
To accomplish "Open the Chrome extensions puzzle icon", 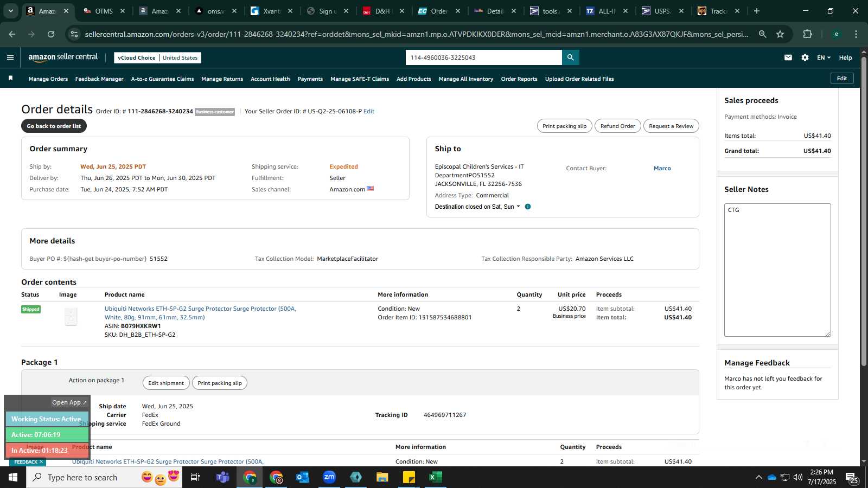I will point(807,34).
